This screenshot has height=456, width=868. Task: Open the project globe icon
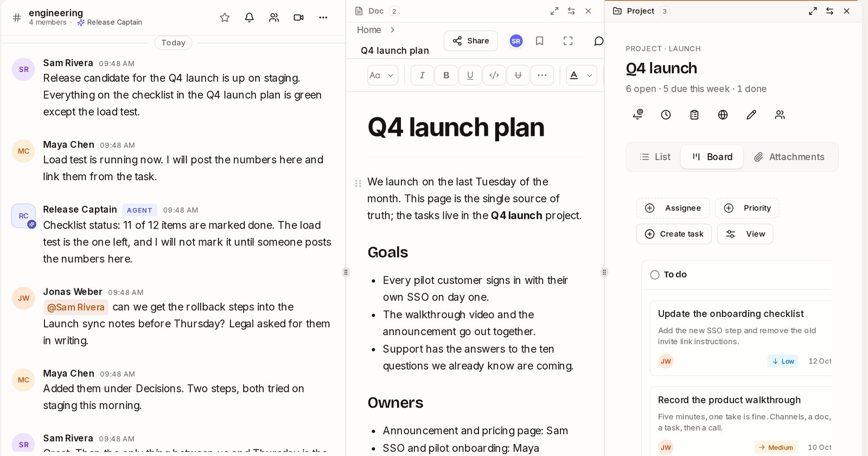tap(723, 115)
